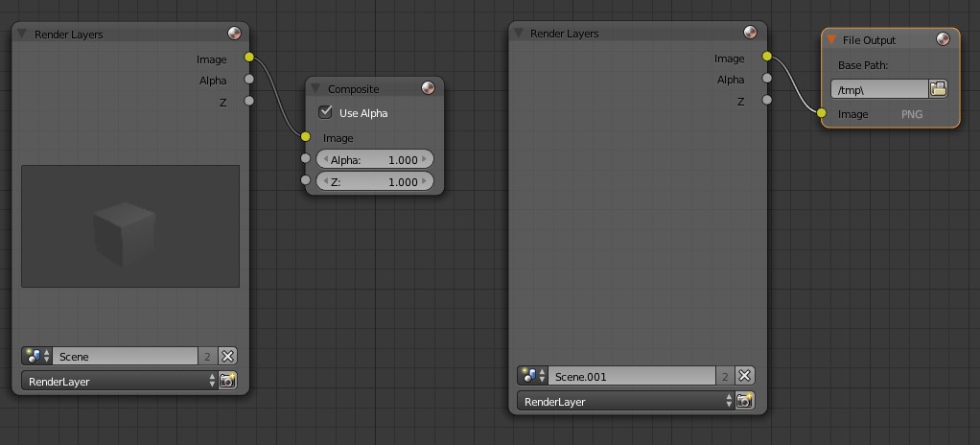This screenshot has width=980, height=445.
Task: Click user count 2 next to Scene
Action: tap(207, 356)
